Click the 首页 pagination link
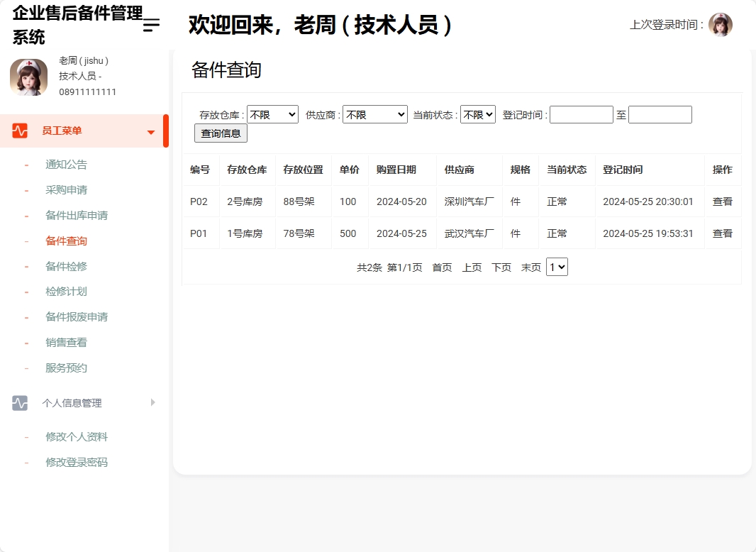The image size is (756, 552). pos(440,267)
